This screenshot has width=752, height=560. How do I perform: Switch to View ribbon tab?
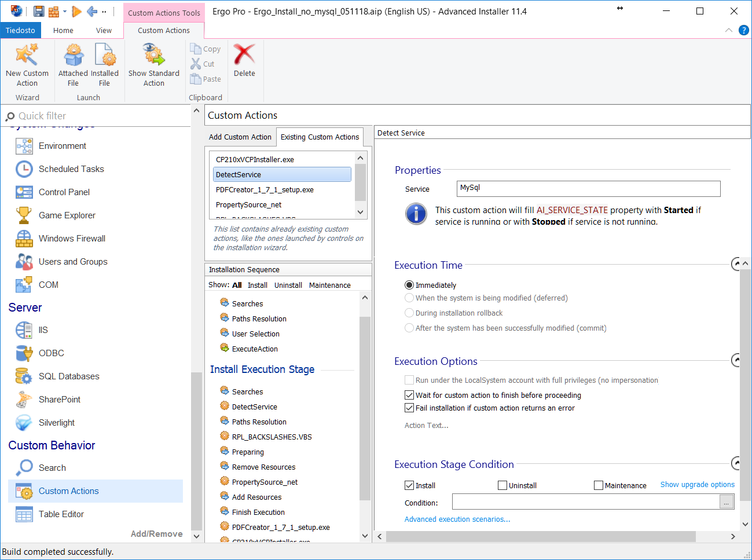pos(104,30)
